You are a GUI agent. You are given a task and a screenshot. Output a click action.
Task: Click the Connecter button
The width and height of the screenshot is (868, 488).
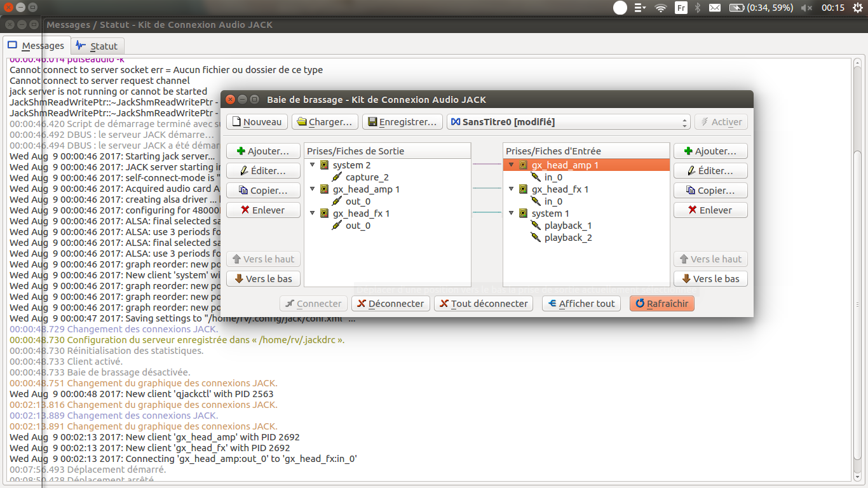coord(314,304)
